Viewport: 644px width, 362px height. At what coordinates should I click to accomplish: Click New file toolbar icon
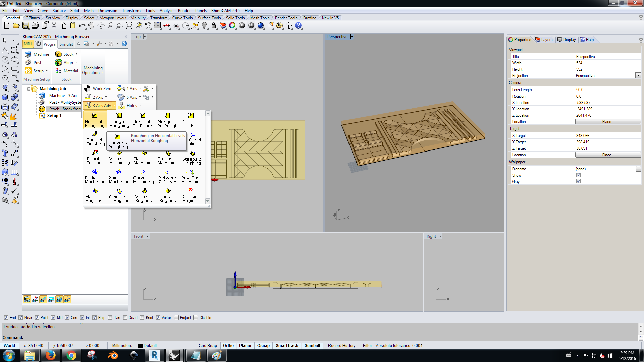7,25
